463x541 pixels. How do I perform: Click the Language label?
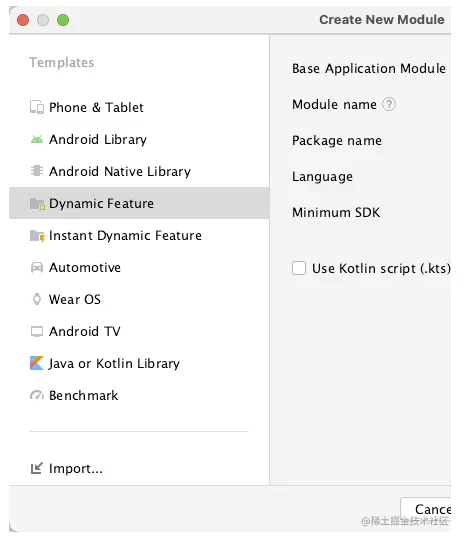(x=322, y=177)
